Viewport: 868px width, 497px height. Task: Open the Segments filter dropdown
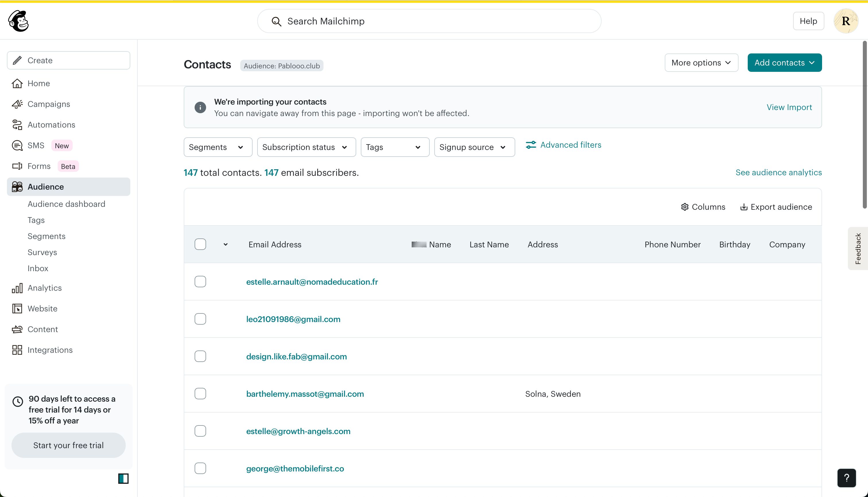point(218,147)
